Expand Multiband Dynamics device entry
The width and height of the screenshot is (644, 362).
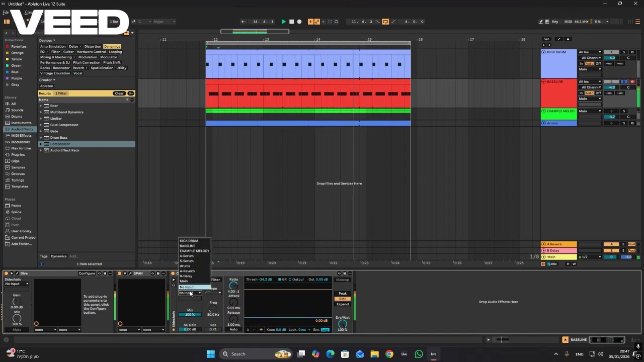pyautogui.click(x=41, y=112)
